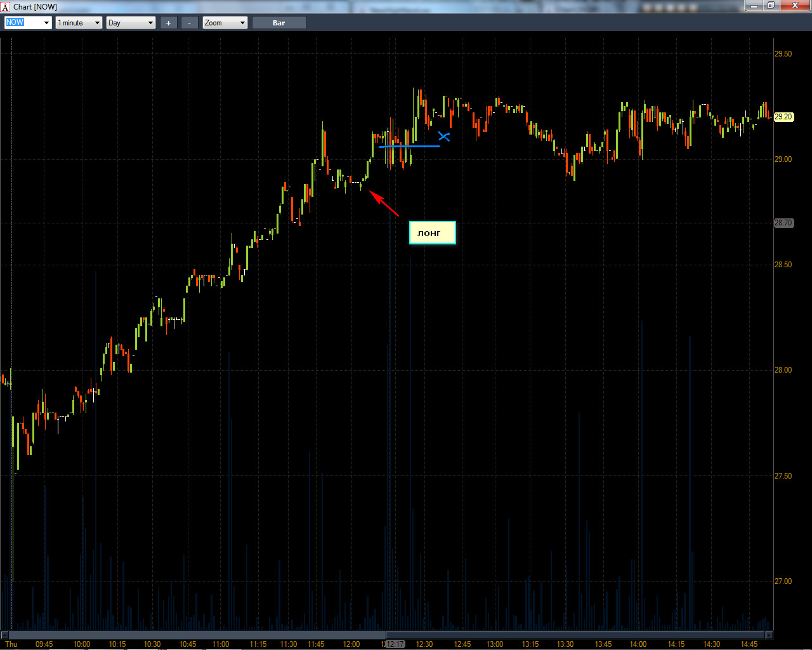Click the minus zoom-out button

(189, 23)
